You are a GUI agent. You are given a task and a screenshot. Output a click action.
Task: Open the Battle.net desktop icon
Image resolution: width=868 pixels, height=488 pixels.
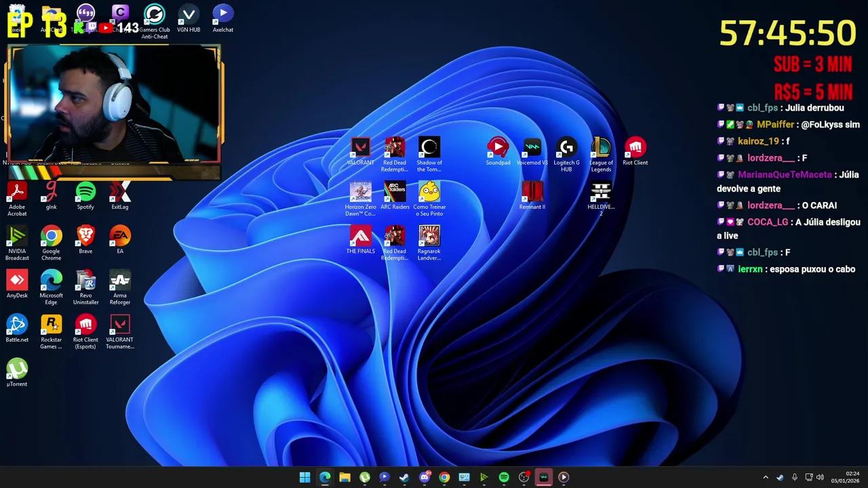click(17, 328)
